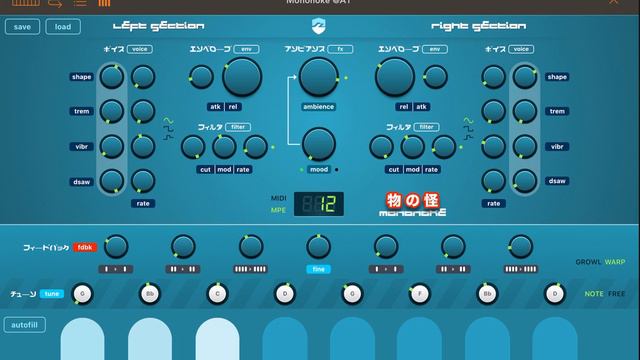640x360 pixels.
Task: Click the right section large rel knob
Action: (395, 77)
